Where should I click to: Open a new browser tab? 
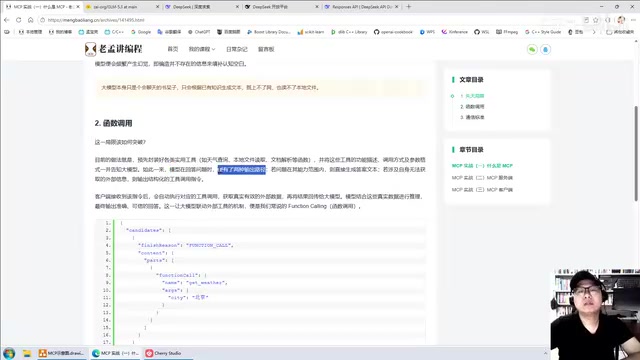(x=409, y=7)
